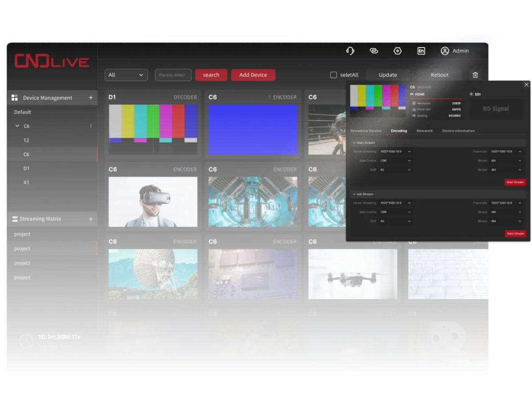Switch to the Device Information tab
Image resolution: width=532 pixels, height=399 pixels.
click(x=458, y=131)
